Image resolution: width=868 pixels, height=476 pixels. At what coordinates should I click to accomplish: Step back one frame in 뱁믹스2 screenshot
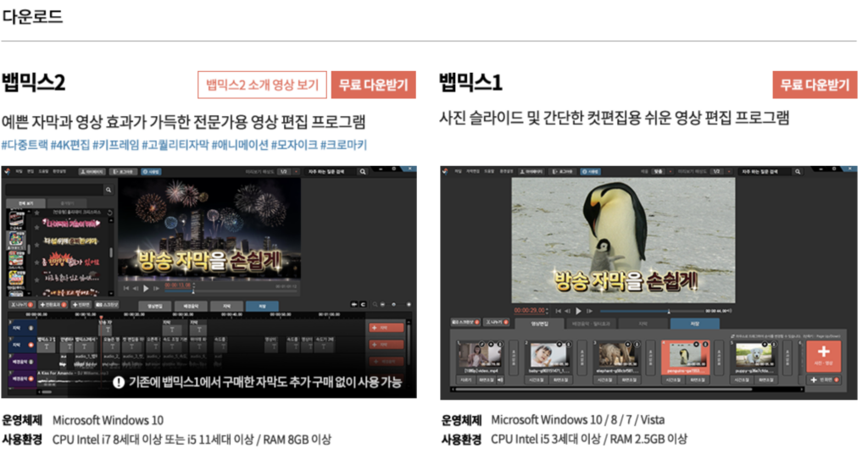136,289
